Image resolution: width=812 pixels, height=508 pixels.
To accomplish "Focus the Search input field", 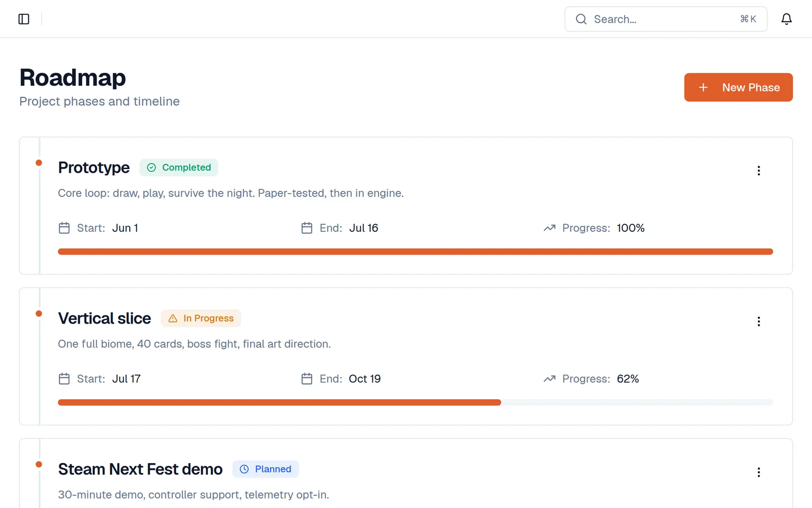I will 666,19.
